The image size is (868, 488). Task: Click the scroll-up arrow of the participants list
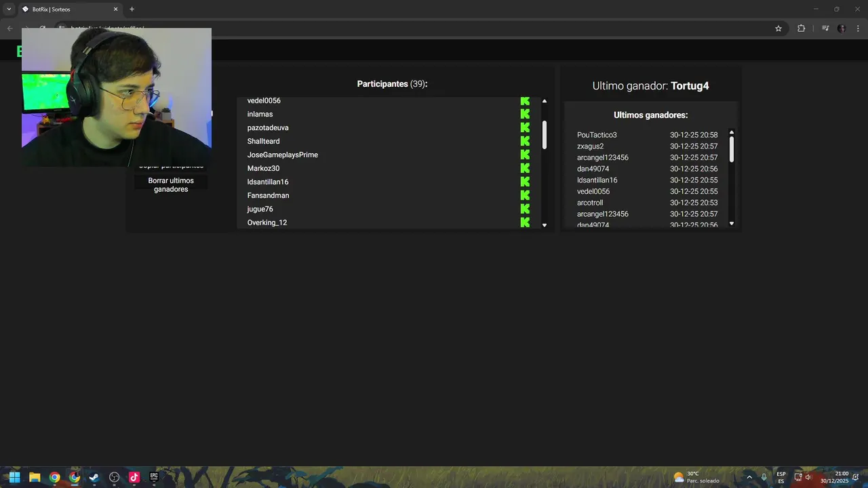545,101
